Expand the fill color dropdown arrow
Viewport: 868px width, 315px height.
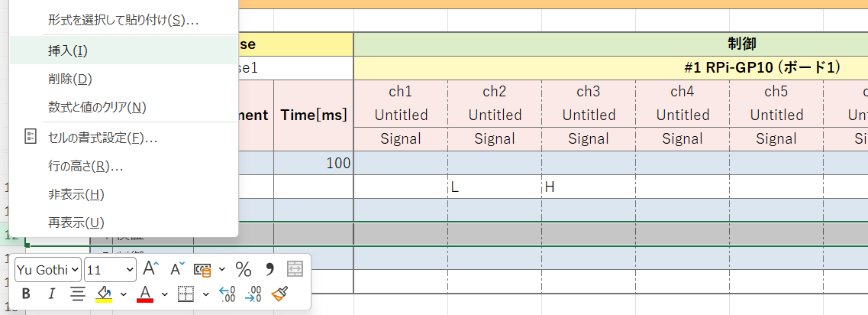point(123,294)
